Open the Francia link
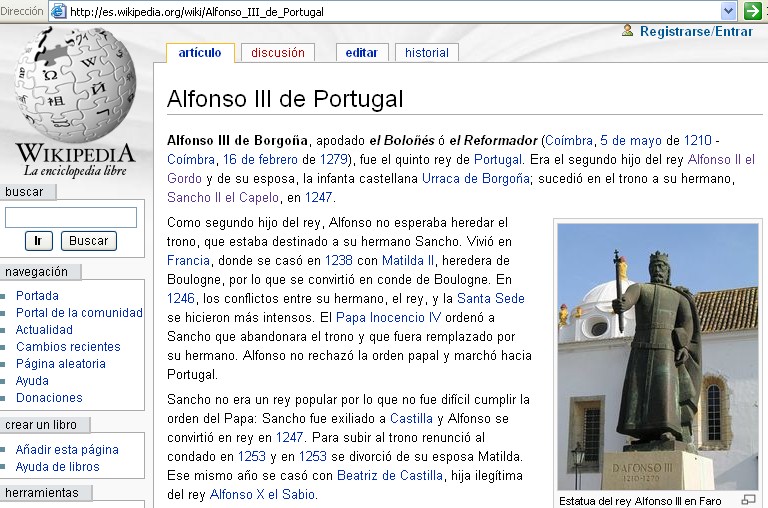 pyautogui.click(x=189, y=261)
